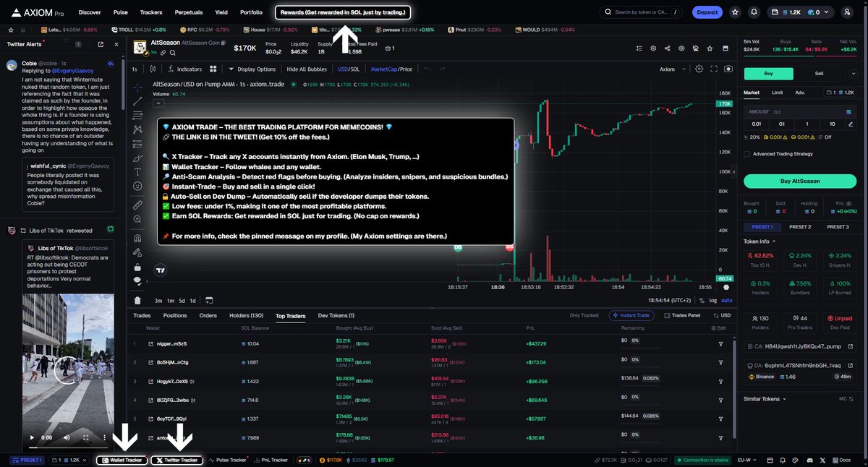Switch to the Holders (130) tab
Screen dimensions: 868x467
click(247, 316)
